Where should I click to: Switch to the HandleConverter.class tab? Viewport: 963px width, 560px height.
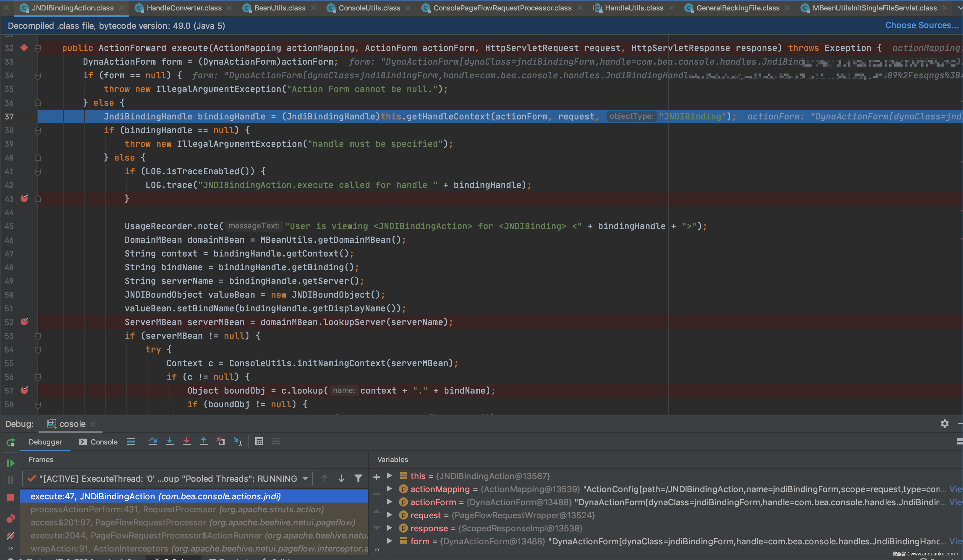coord(184,8)
